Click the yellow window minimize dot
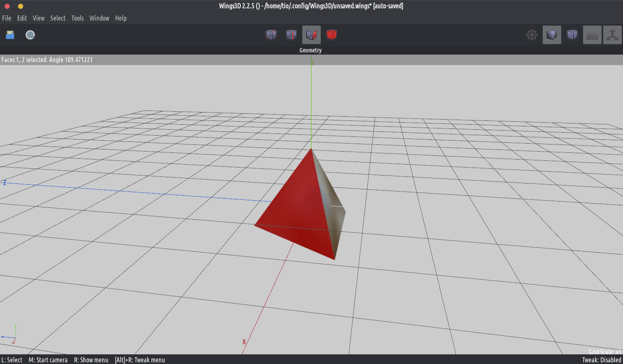The height and width of the screenshot is (364, 623). tap(21, 6)
